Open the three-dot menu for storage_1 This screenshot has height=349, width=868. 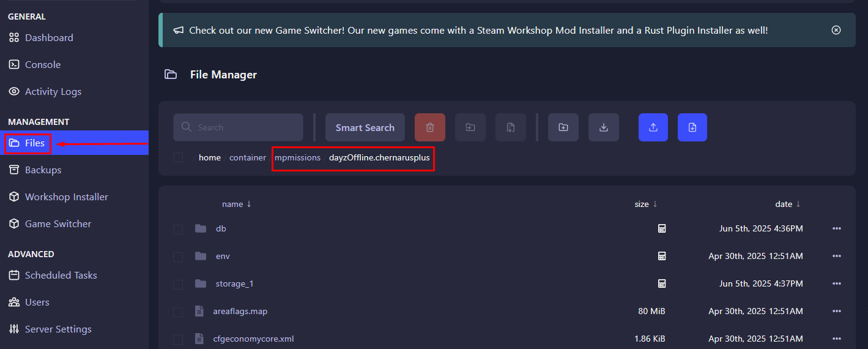coord(837,283)
